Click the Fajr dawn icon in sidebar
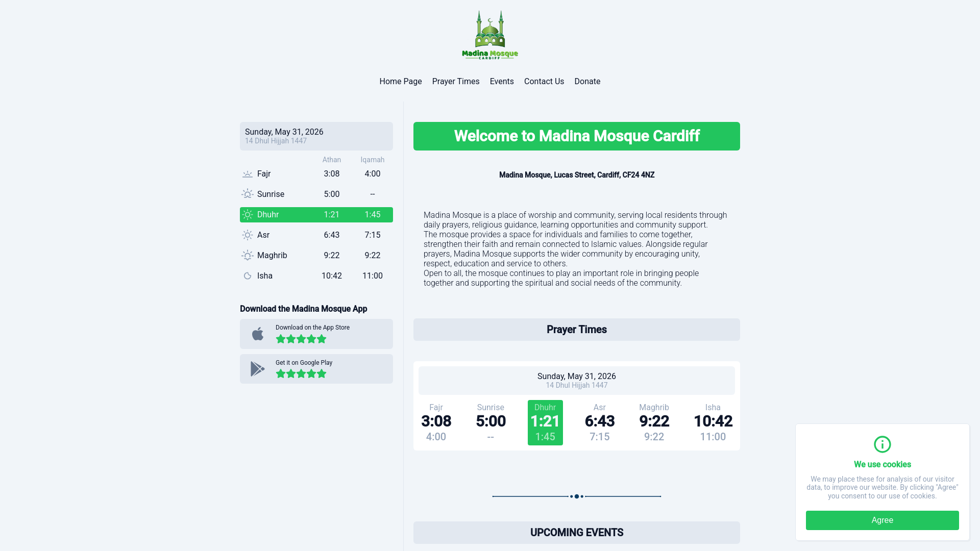The image size is (980, 551). click(x=248, y=174)
